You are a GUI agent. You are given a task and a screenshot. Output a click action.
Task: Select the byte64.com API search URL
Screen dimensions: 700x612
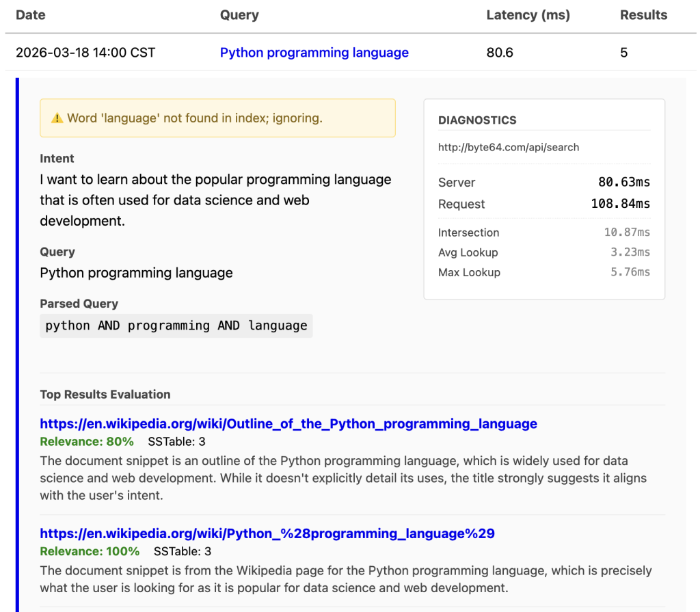508,147
